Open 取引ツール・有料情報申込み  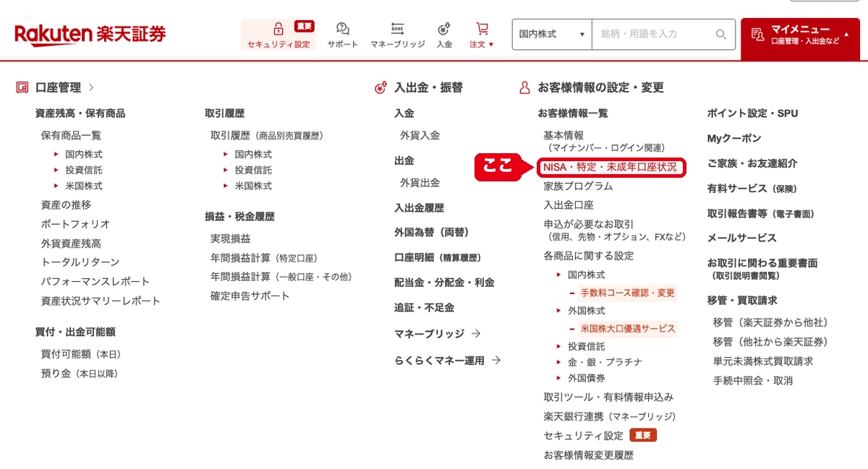(608, 397)
